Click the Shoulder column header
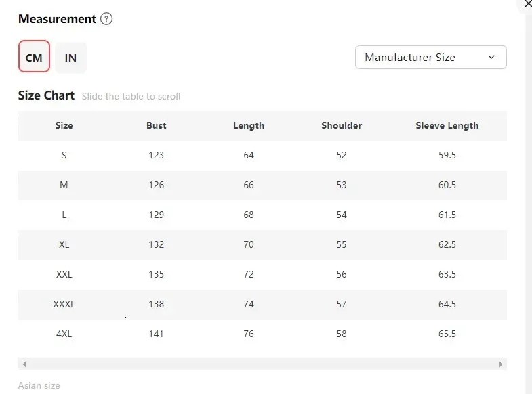The image size is (532, 394). (342, 125)
